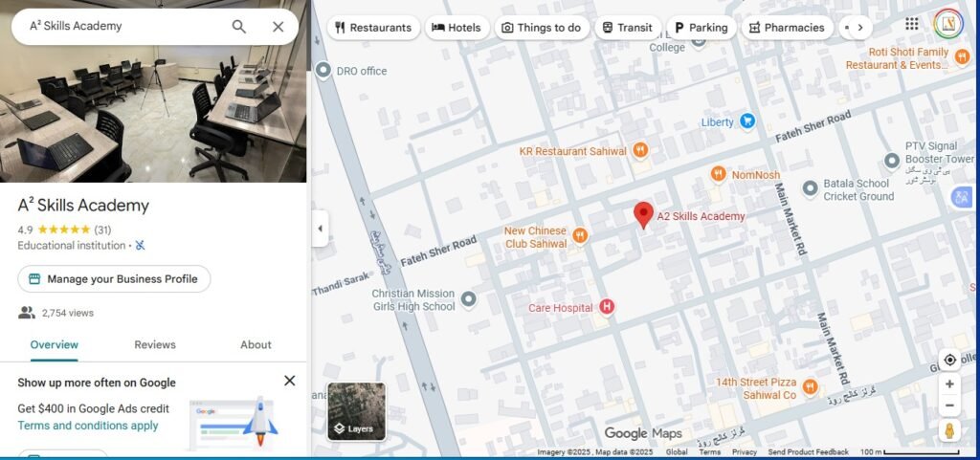Collapse the side panel

click(320, 229)
